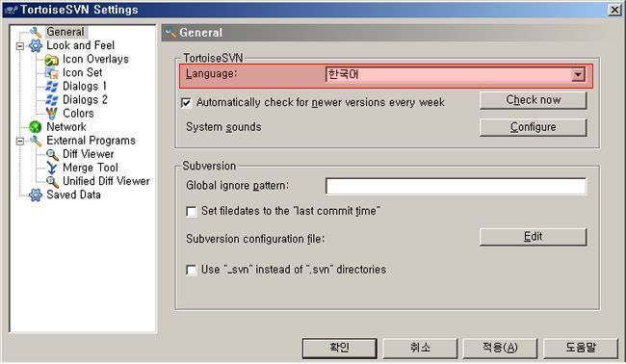The image size is (626, 364).
Task: Click the Unified Diff Viewer magnifier icon
Action: pos(52,182)
